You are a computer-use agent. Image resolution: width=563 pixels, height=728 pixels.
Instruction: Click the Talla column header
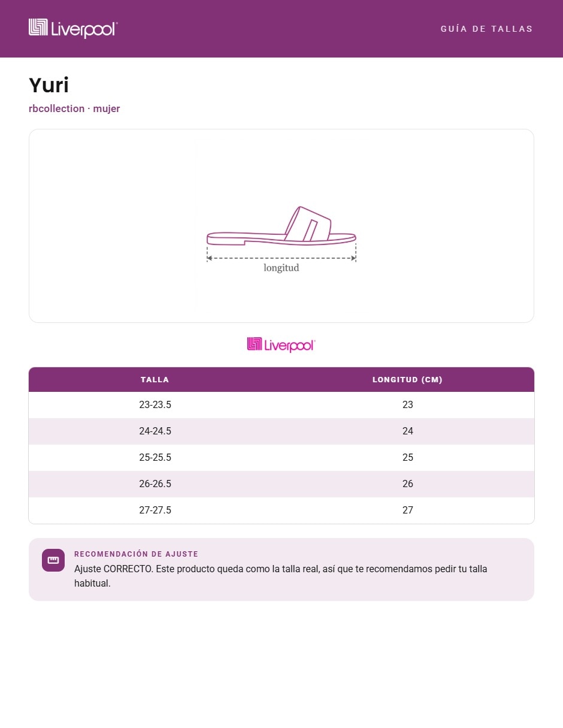[155, 379]
